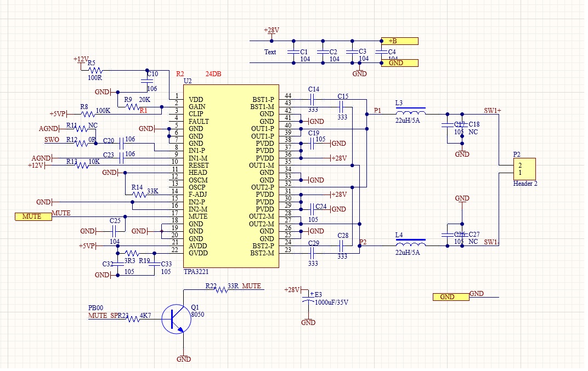This screenshot has width=588, height=371.
Task: Click the GVDD pin name
Action: tap(198, 253)
